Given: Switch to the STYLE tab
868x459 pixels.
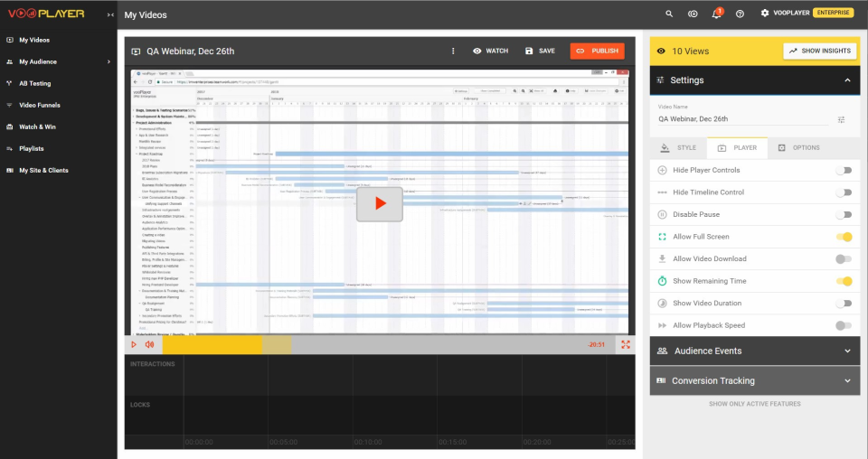Looking at the screenshot, I should tap(679, 147).
